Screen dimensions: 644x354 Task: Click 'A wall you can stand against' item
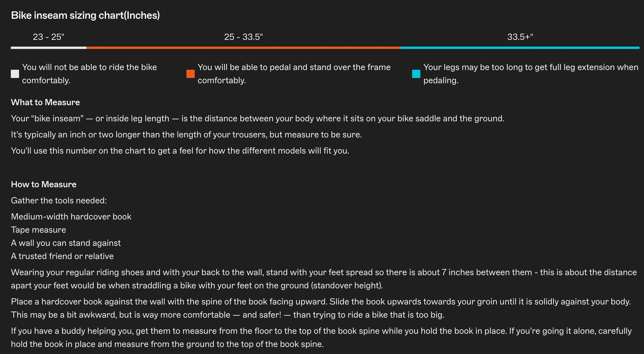pyautogui.click(x=66, y=243)
